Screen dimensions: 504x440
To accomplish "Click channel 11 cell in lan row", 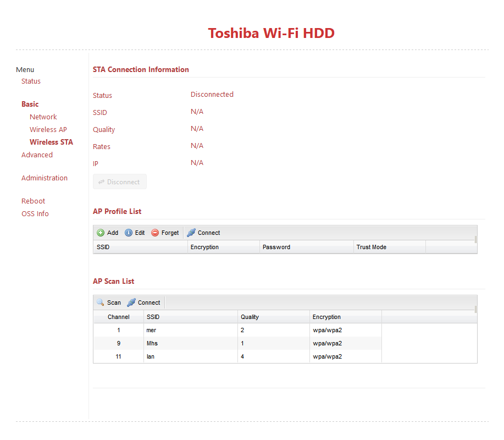I will point(119,356).
